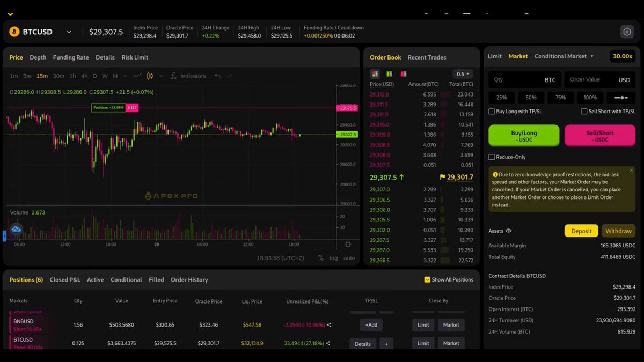Set order size to 100%
Screen dimensions: 644x362
coord(590,98)
